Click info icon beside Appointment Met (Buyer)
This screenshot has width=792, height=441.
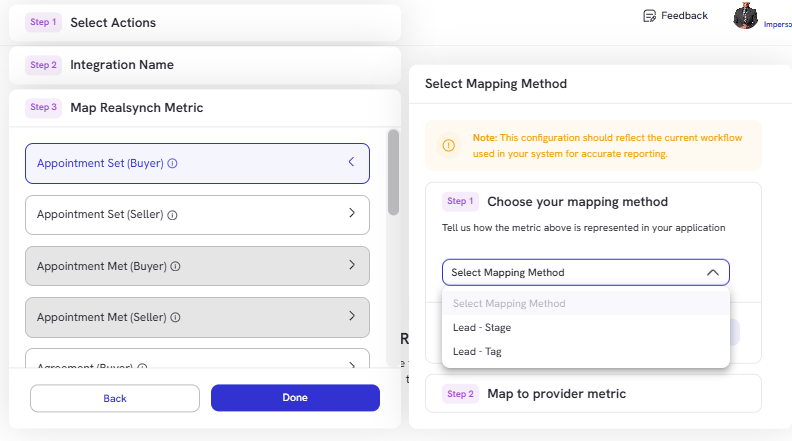click(x=175, y=266)
